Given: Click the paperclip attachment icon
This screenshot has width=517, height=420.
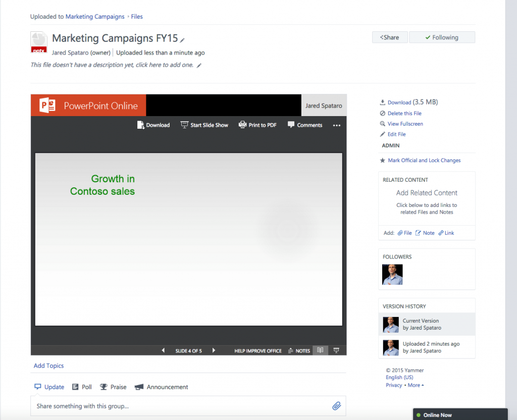Looking at the screenshot, I should pos(337,405).
